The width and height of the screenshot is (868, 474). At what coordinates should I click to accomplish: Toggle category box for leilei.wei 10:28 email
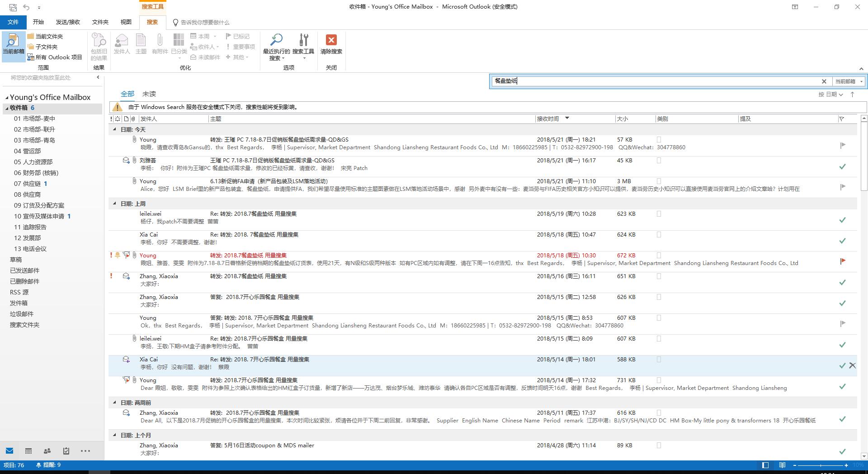659,214
